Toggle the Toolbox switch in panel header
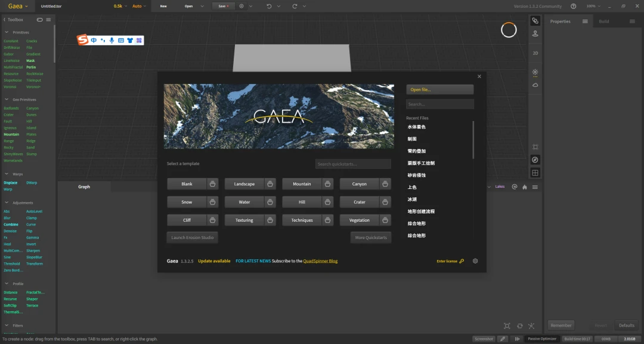The height and width of the screenshot is (344, 644). point(39,20)
